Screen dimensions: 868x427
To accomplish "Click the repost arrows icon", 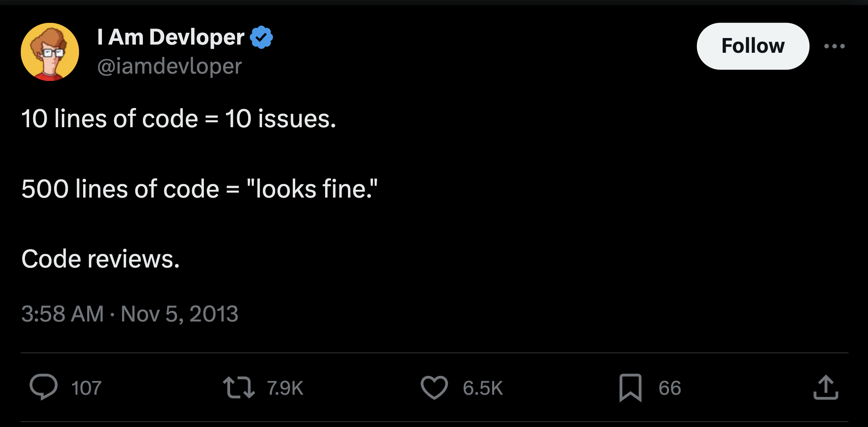I will (x=239, y=387).
